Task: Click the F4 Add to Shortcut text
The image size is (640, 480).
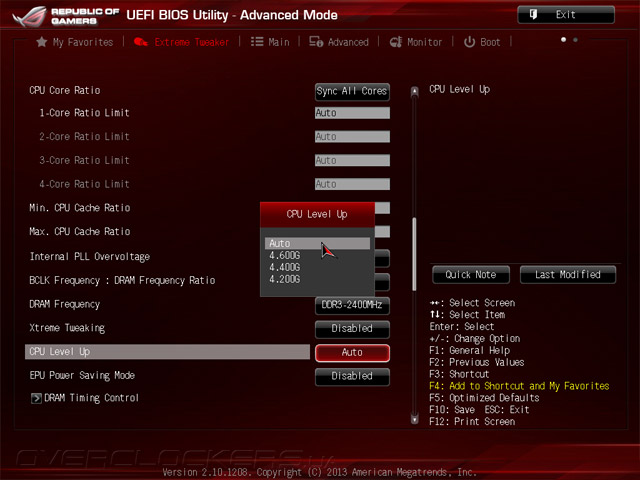Action: point(519,386)
